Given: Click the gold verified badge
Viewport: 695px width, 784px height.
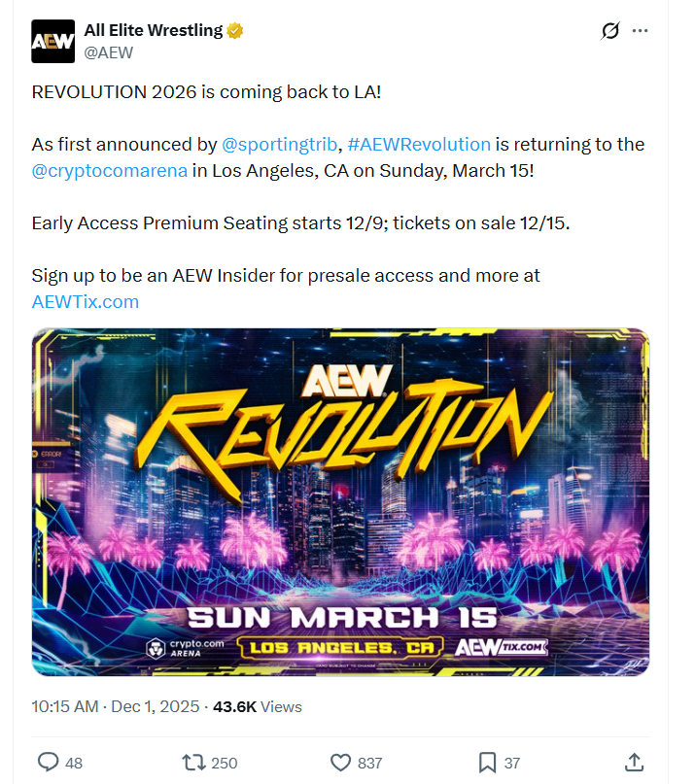Looking at the screenshot, I should click(235, 31).
